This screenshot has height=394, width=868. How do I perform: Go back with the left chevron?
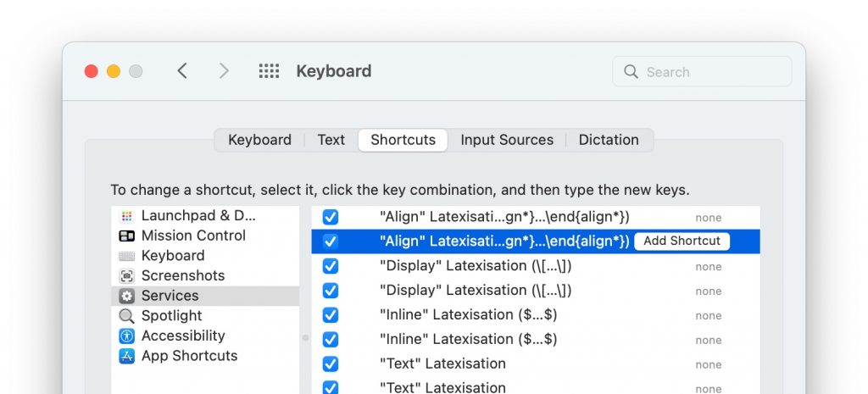[182, 71]
